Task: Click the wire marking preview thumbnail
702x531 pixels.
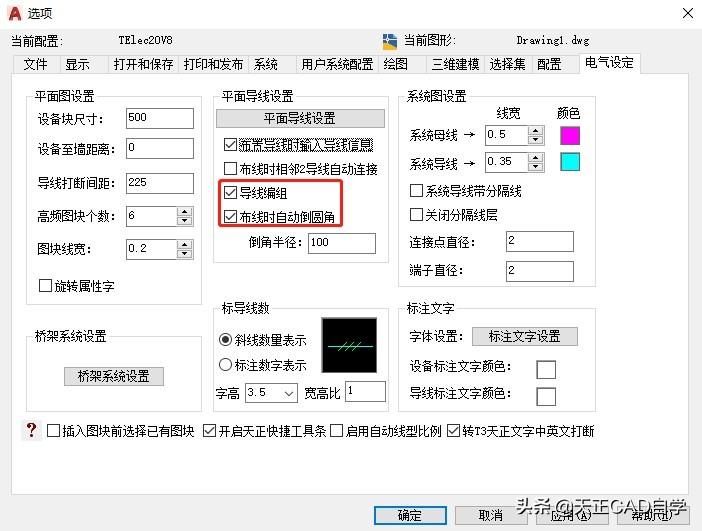Action: point(349,345)
